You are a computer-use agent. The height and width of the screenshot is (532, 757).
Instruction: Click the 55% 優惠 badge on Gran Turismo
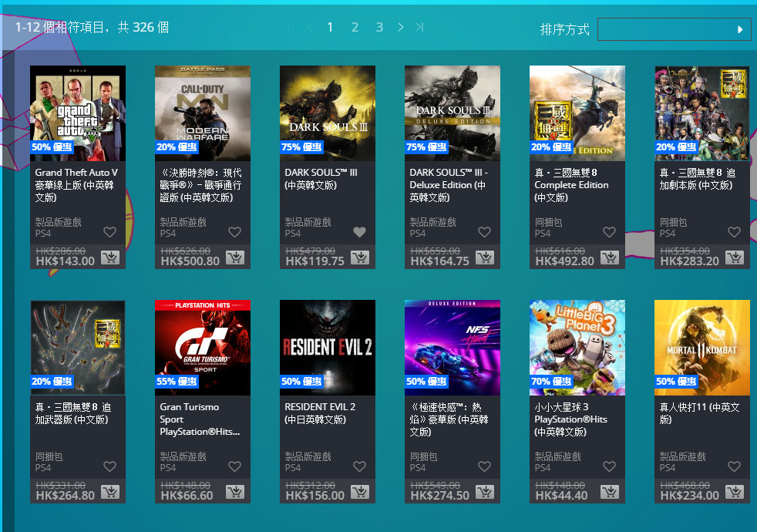[177, 382]
